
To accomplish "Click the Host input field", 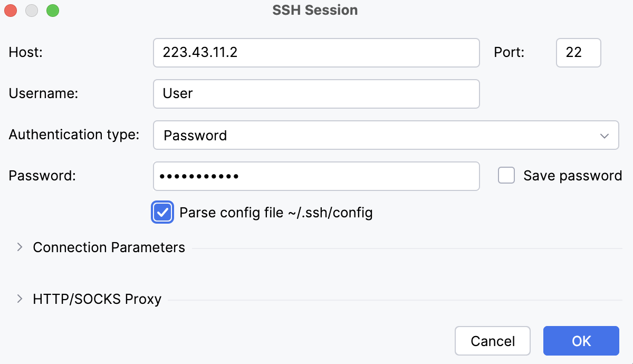I will click(316, 52).
